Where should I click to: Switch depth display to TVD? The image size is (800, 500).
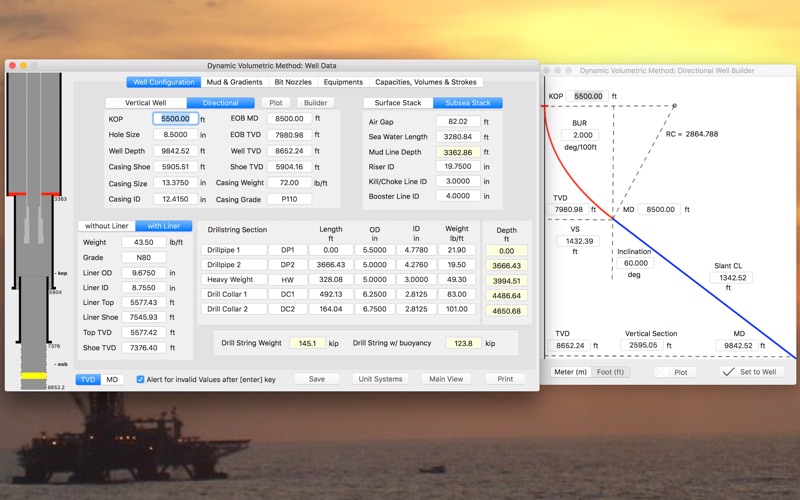[88, 380]
